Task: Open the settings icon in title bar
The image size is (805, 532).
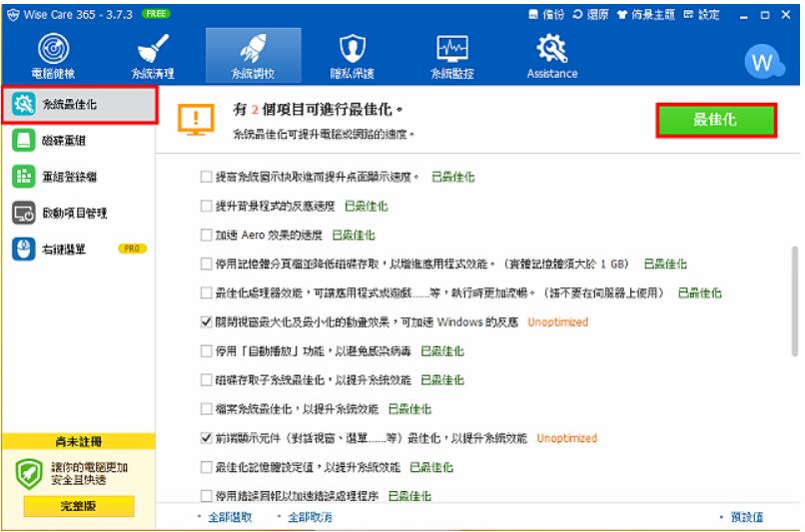Action: click(x=688, y=14)
